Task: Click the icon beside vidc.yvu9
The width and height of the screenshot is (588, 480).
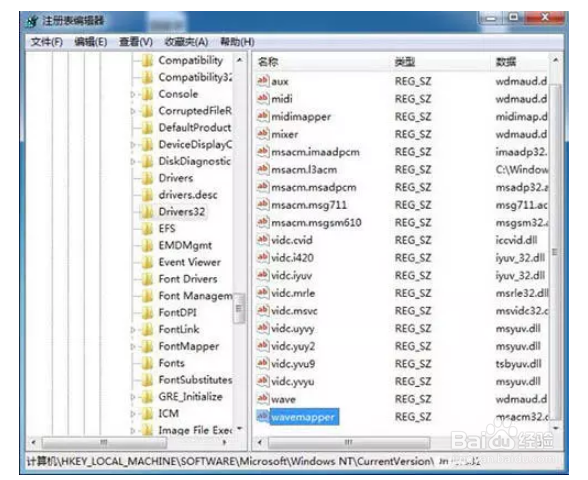Action: (263, 363)
